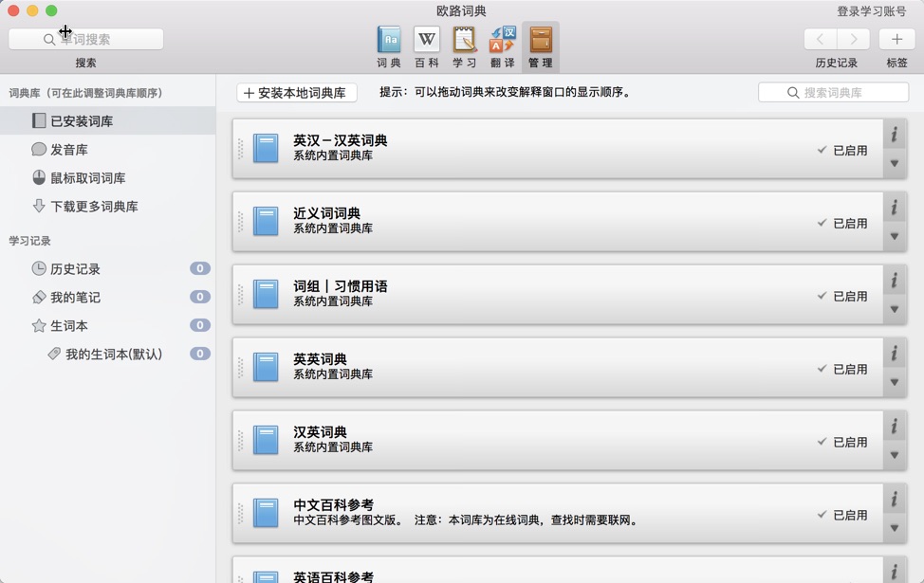Toggle 已启用 for 汉英词典
This screenshot has height=583, width=924.
842,443
